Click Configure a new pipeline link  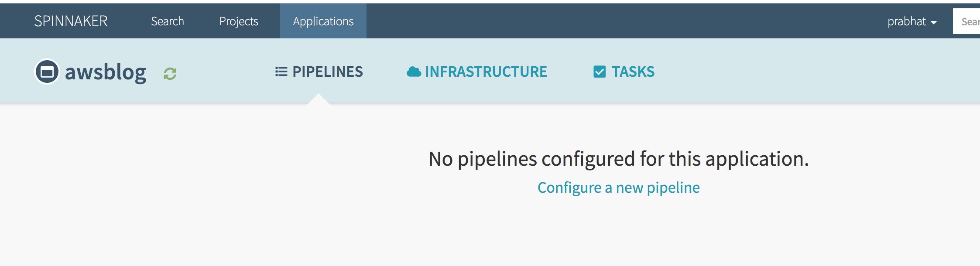[x=619, y=188]
